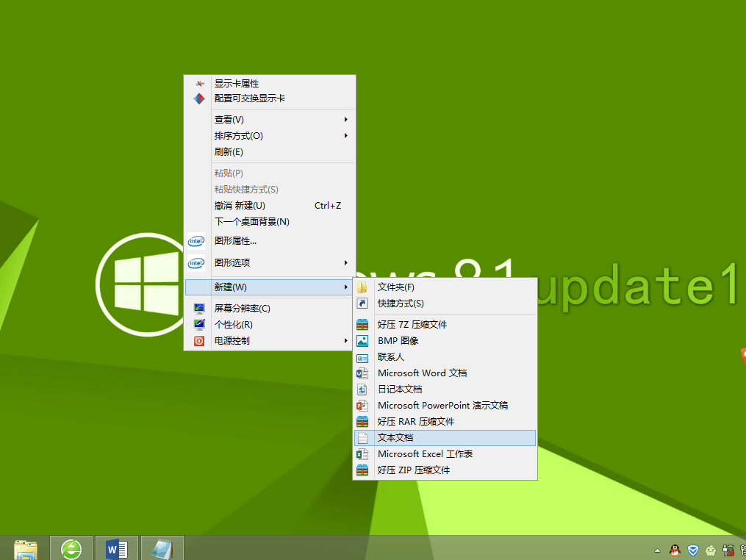Click the Word icon beside Microsoft Word 文档
Viewport: 746px width, 560px height.
(362, 373)
